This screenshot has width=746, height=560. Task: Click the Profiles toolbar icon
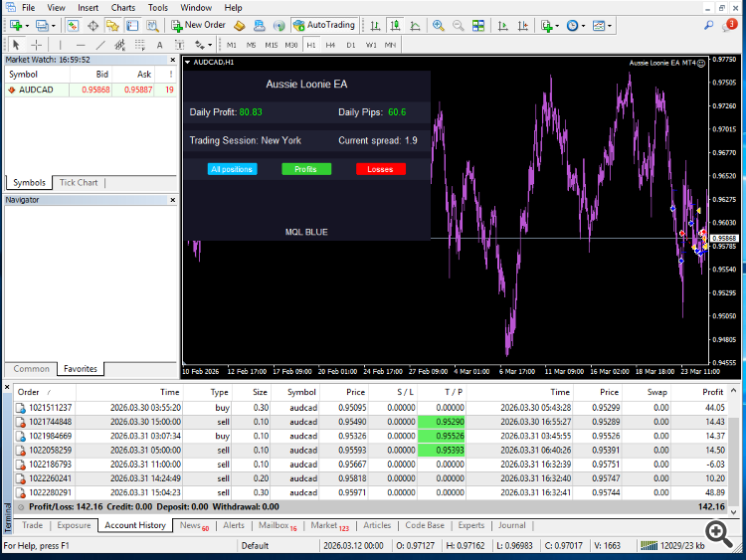(x=42, y=25)
